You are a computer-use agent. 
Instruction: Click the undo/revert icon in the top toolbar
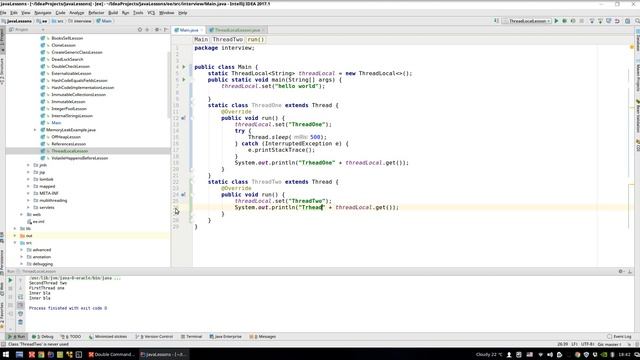pyautogui.click(x=617, y=21)
